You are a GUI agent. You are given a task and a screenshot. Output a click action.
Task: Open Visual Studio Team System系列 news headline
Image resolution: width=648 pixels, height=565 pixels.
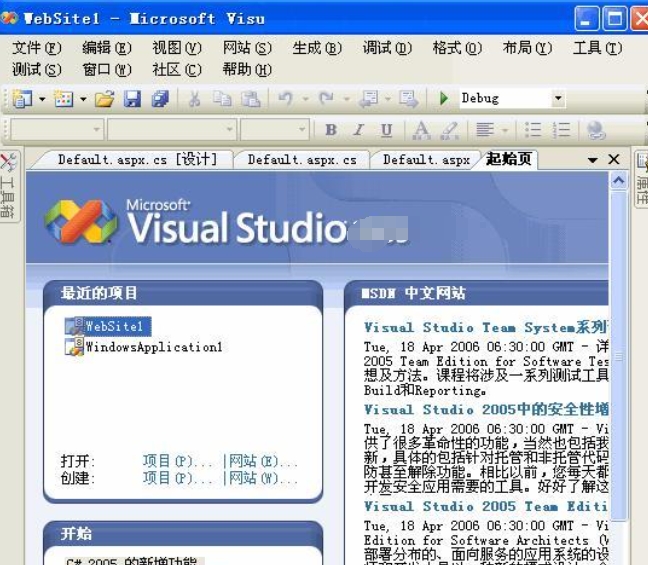coord(486,327)
